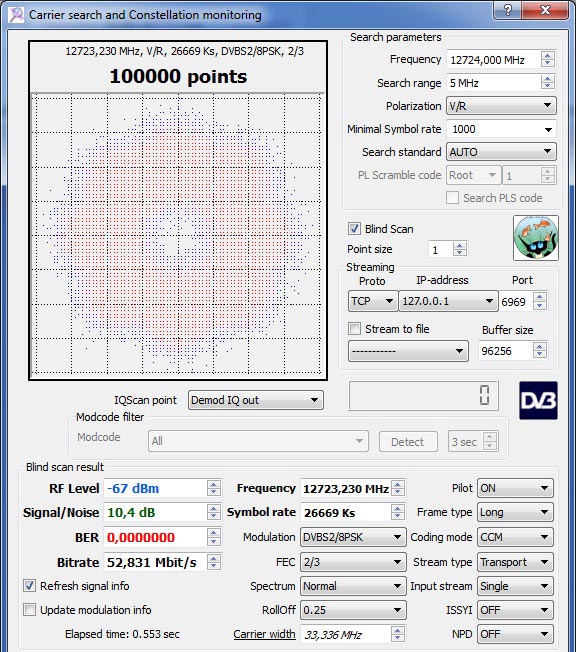
Task: Click the help question mark button
Action: (x=508, y=10)
